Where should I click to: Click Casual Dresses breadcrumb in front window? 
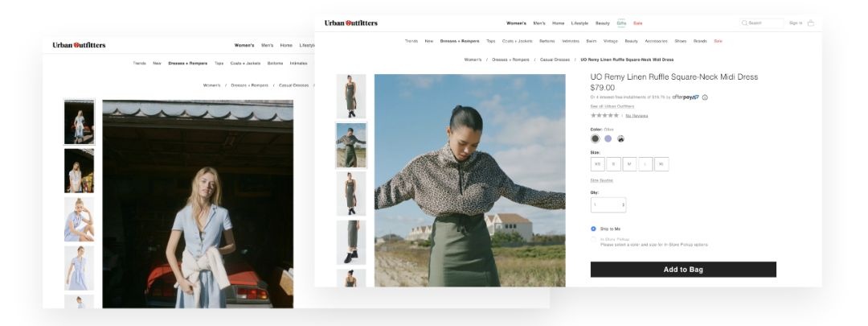pyautogui.click(x=554, y=60)
